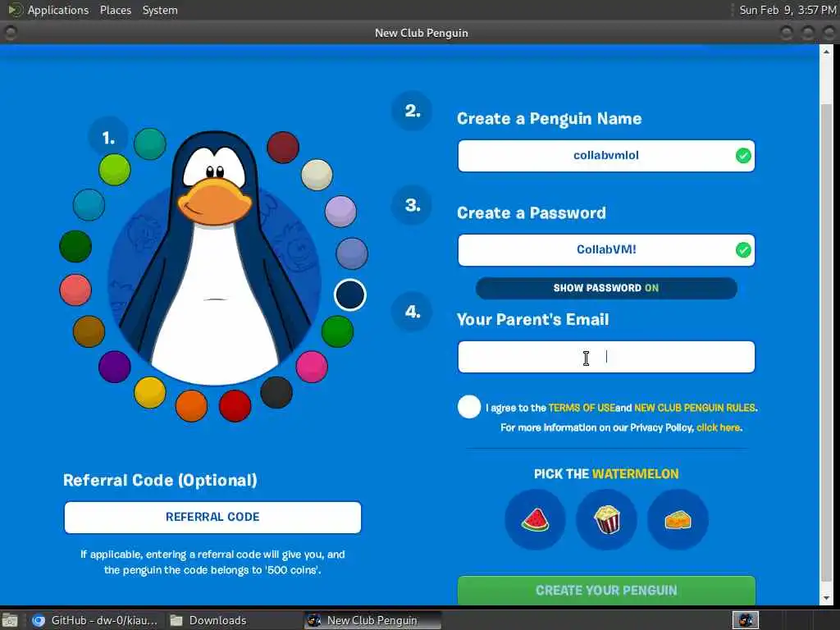Viewport: 840px width, 630px height.
Task: Choose the bright red penguin color
Action: [235, 405]
